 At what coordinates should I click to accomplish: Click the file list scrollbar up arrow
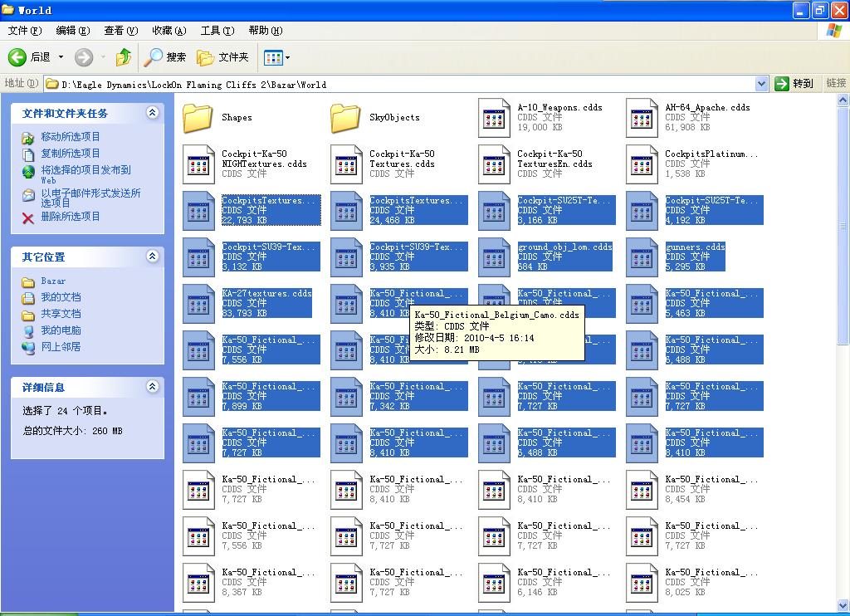point(843,100)
